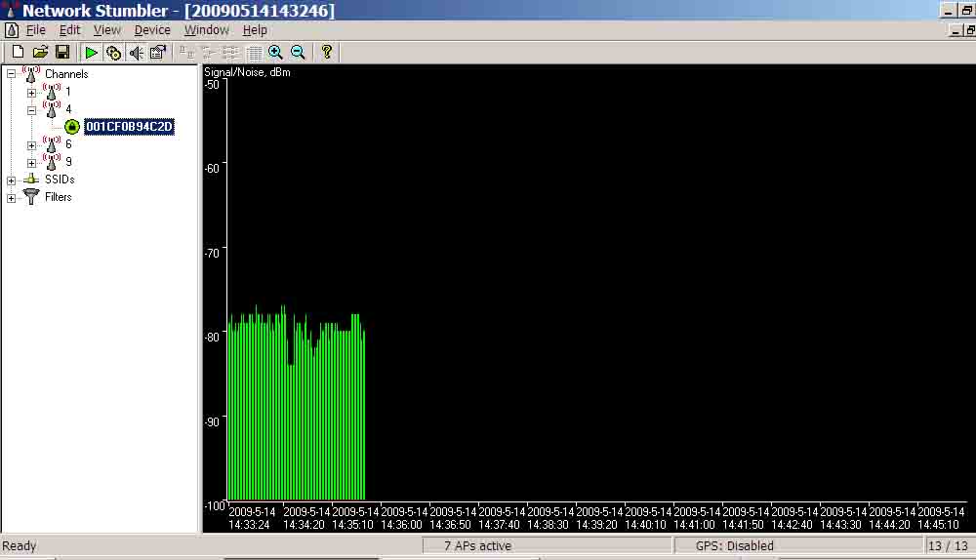Click the '13 / 13' status bar counter
976x560 pixels.
(948, 546)
